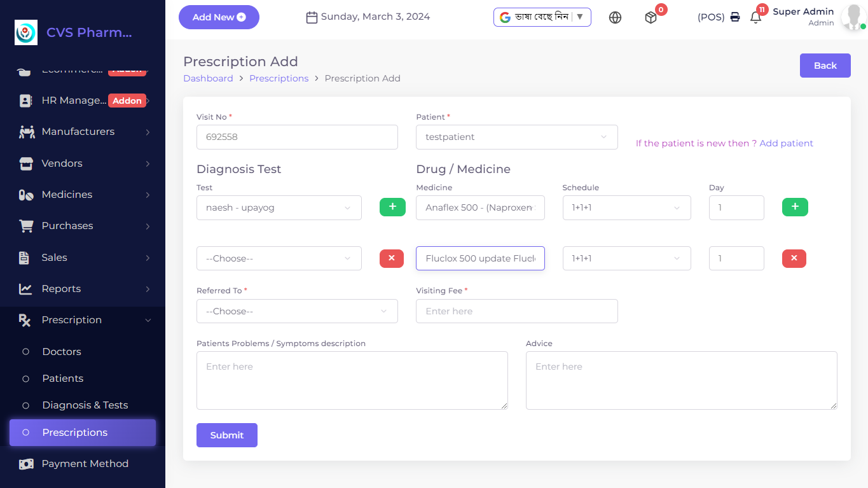Open the Referred To choose dropdown

pos(297,310)
